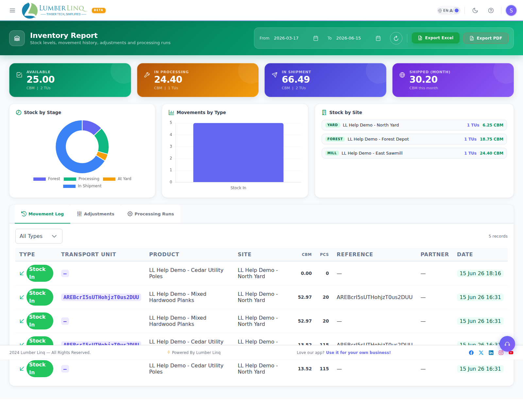Switch to the Adjustments tab
This screenshot has height=420, width=523.
(96, 214)
